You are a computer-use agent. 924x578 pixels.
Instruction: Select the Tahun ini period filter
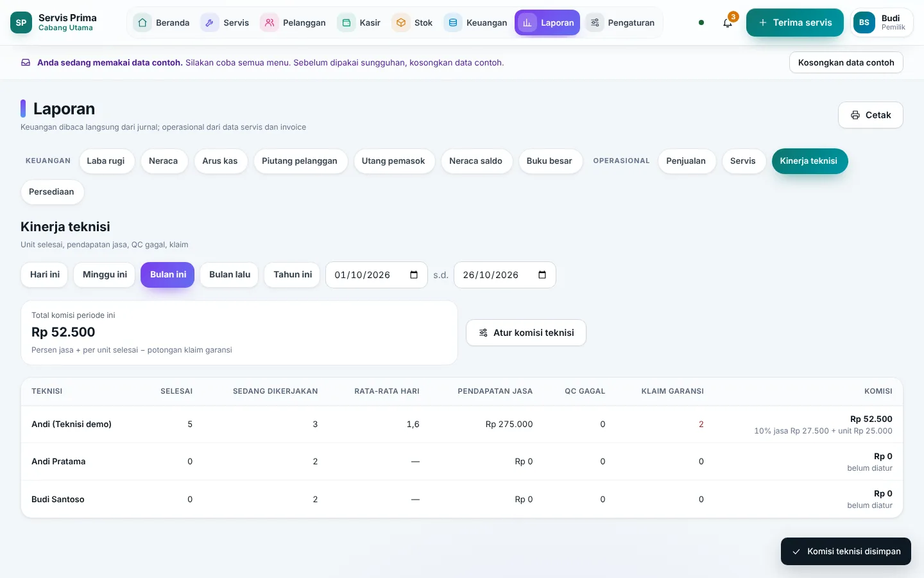point(293,275)
